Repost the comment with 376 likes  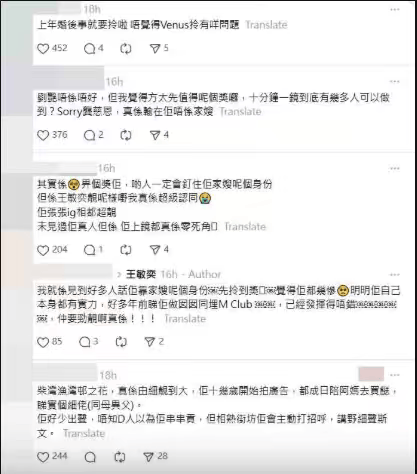coord(126,135)
